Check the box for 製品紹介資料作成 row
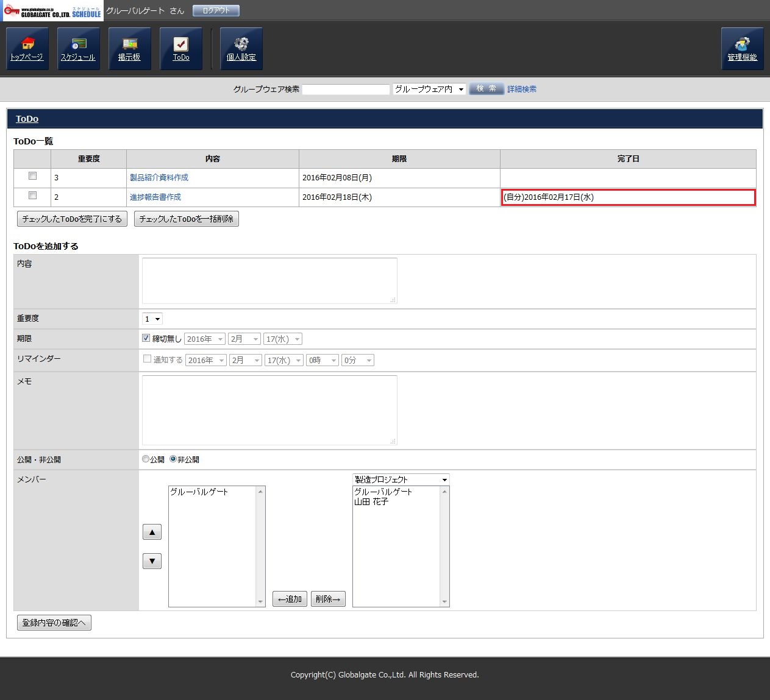 pos(33,176)
